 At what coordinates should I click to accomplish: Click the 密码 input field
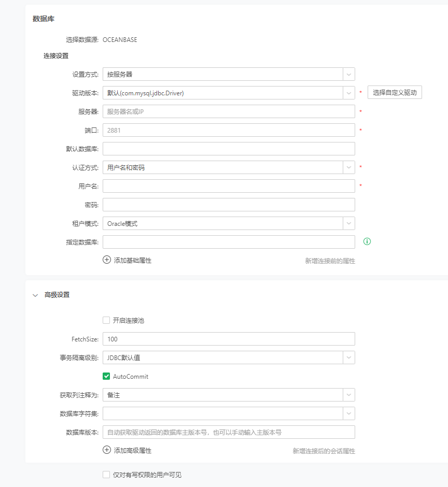(228, 204)
